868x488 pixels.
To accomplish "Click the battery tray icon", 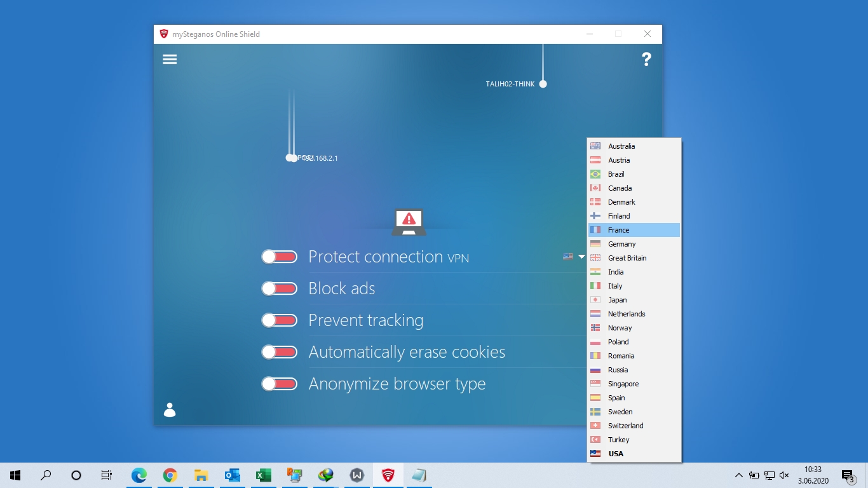I will click(x=754, y=475).
